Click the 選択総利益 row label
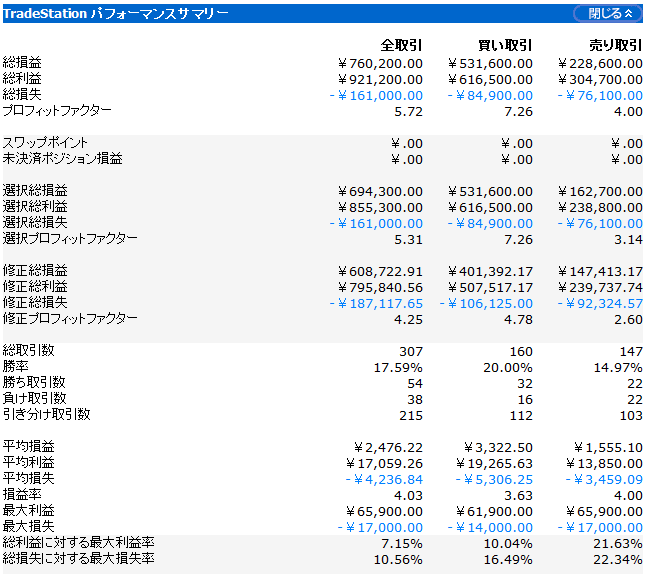Screen dimensions: 649x574 click(35, 207)
